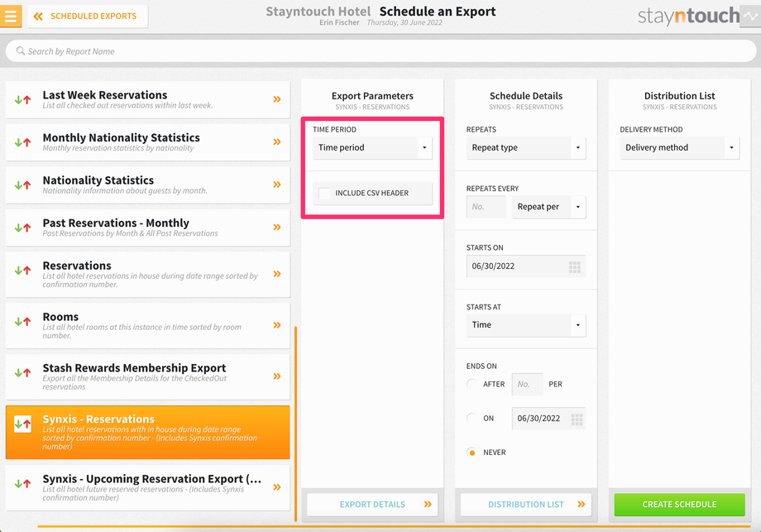Click the Ends On date field
The height and width of the screenshot is (532, 761).
pyautogui.click(x=548, y=419)
